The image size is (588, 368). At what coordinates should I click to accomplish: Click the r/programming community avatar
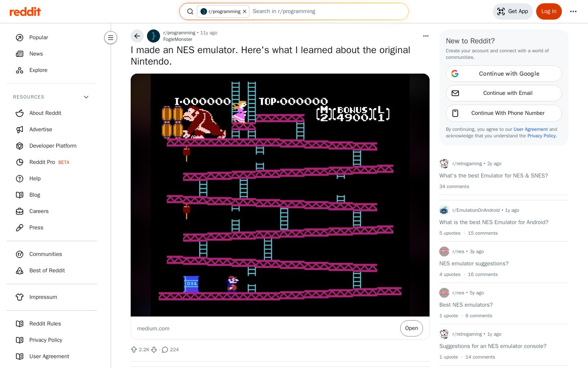click(154, 36)
